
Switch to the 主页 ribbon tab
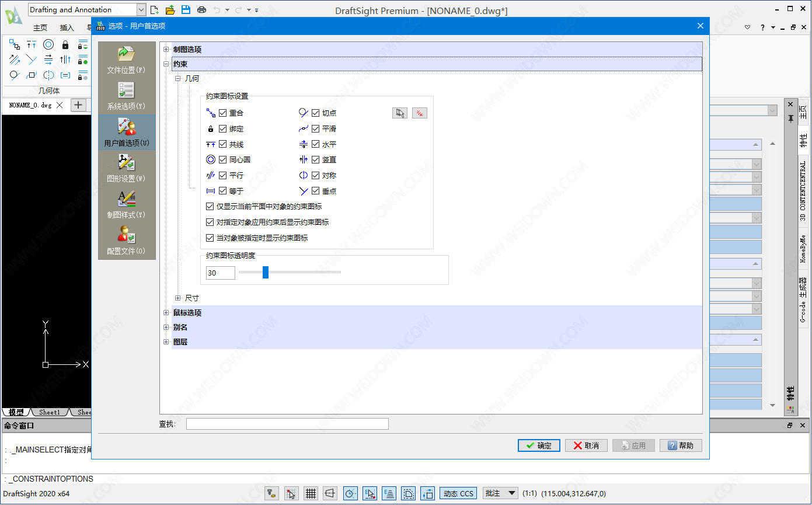[40, 27]
